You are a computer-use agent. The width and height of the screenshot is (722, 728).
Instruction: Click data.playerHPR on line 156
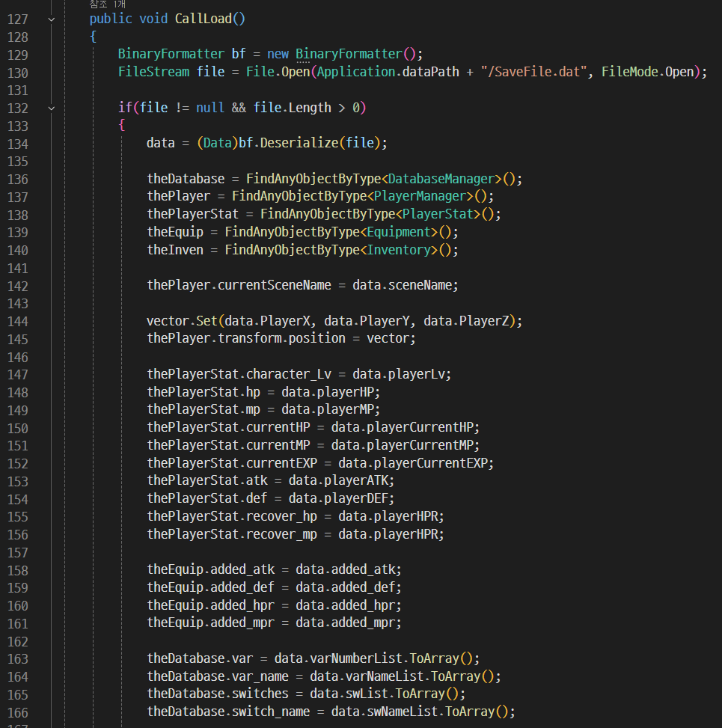pos(388,534)
